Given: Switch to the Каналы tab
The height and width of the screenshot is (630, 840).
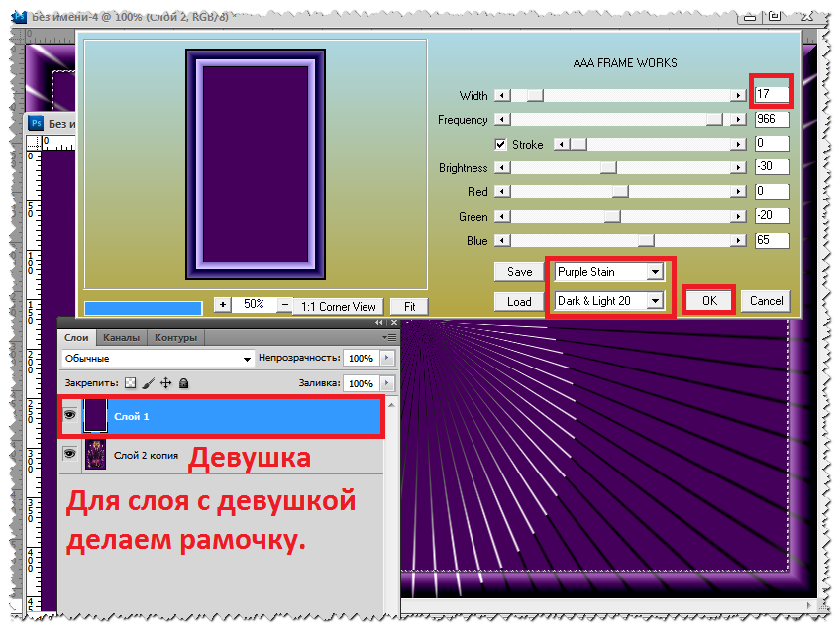Looking at the screenshot, I should (x=121, y=338).
